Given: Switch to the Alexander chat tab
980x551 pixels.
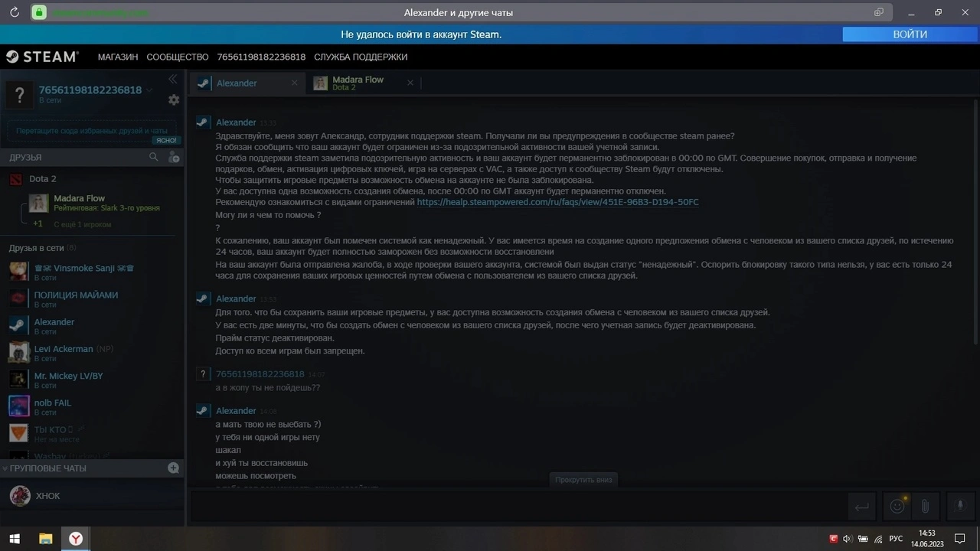Looking at the screenshot, I should tap(247, 83).
